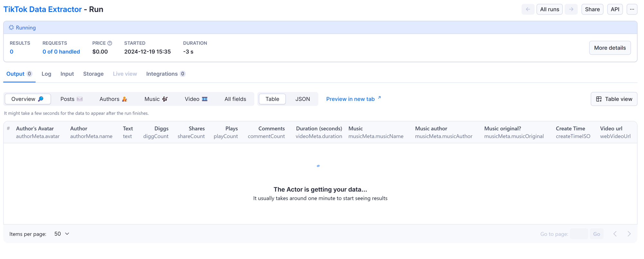Go to next run arrow
The width and height of the screenshot is (644, 259).
[571, 9]
